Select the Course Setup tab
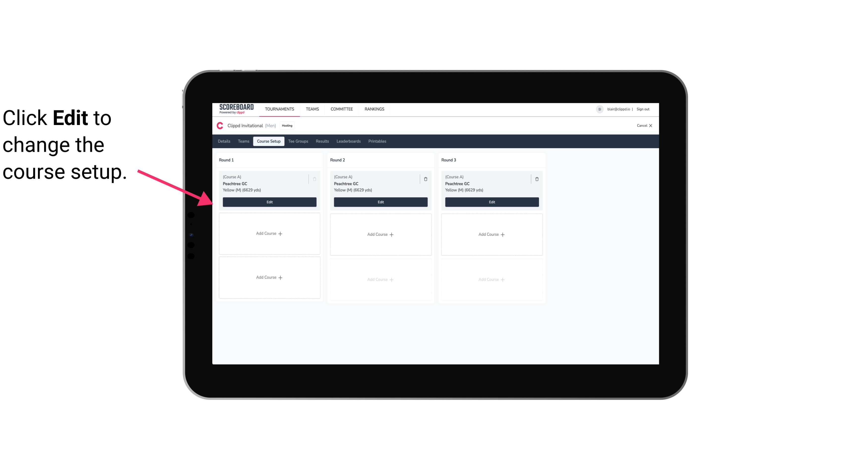Screen dimensions: 868x467 [x=268, y=141]
